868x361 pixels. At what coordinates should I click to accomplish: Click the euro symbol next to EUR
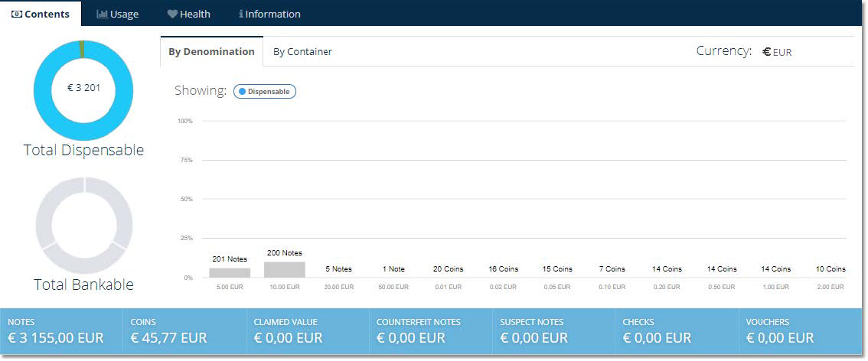click(767, 52)
